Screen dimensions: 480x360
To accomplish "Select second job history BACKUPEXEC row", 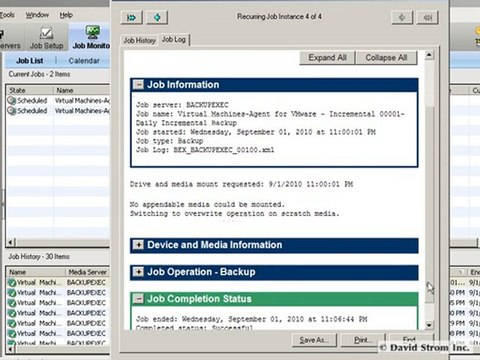I will 58,293.
